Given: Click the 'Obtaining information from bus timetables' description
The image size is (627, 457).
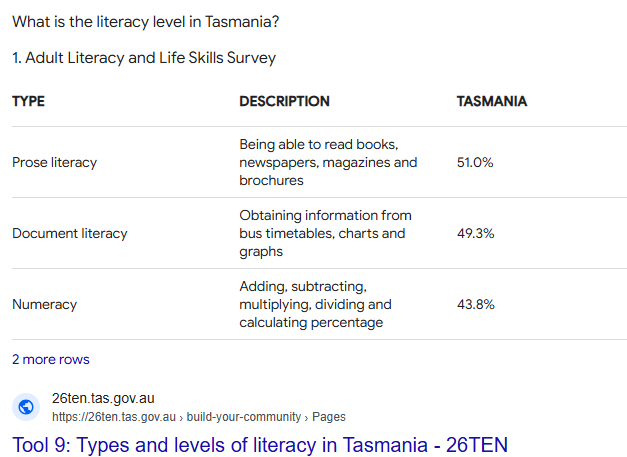Looking at the screenshot, I should point(325,233).
